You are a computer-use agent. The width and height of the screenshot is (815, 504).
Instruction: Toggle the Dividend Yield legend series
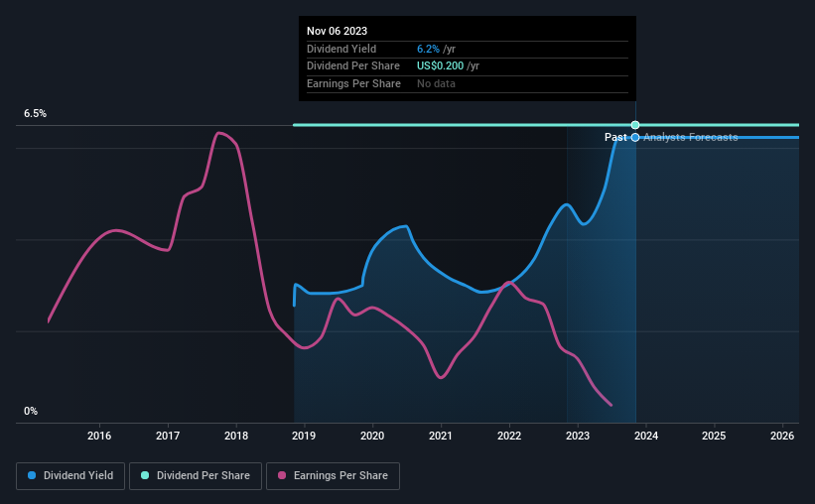[69, 476]
